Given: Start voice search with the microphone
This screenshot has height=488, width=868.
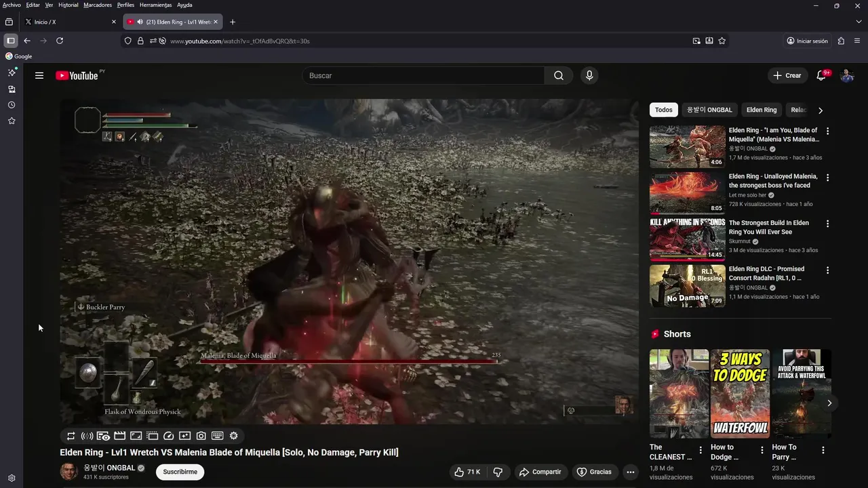Looking at the screenshot, I should point(589,75).
